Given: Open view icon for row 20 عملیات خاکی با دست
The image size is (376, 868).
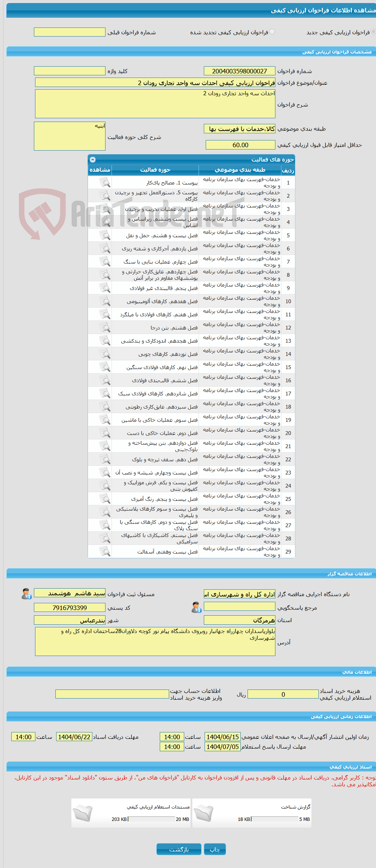Looking at the screenshot, I should (105, 433).
